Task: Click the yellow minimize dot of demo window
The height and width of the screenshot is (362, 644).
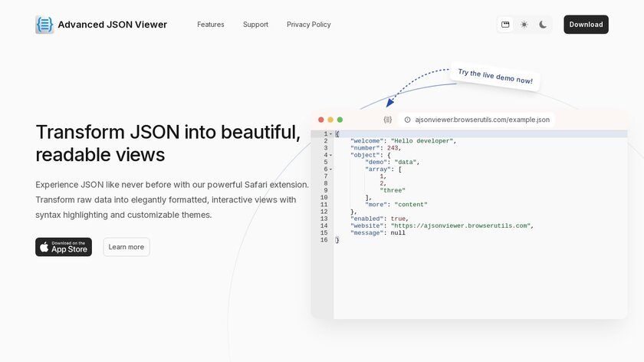Action: point(330,120)
